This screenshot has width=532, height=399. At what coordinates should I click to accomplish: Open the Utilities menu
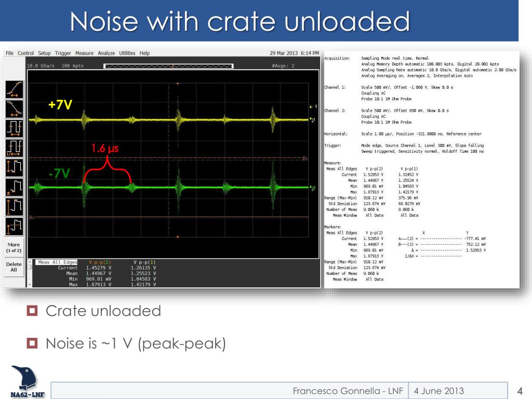coord(127,54)
